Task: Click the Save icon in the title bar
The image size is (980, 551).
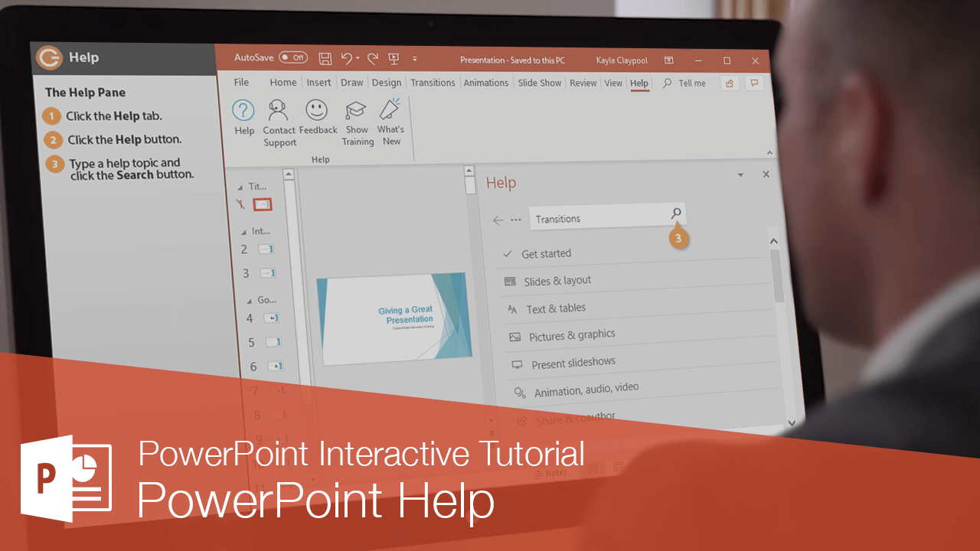Action: 325,59
